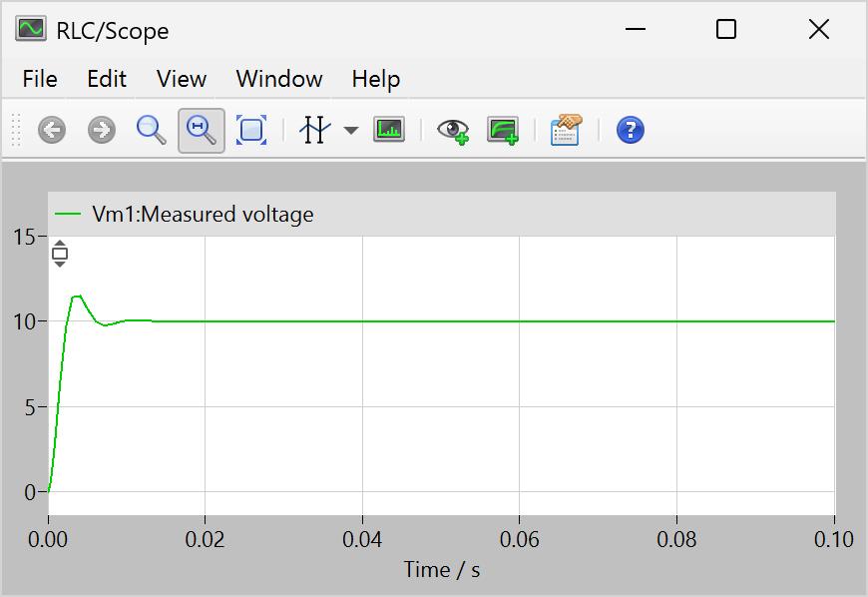Screen dimensions: 868x597
Task: Open the Window menu
Action: point(279,79)
